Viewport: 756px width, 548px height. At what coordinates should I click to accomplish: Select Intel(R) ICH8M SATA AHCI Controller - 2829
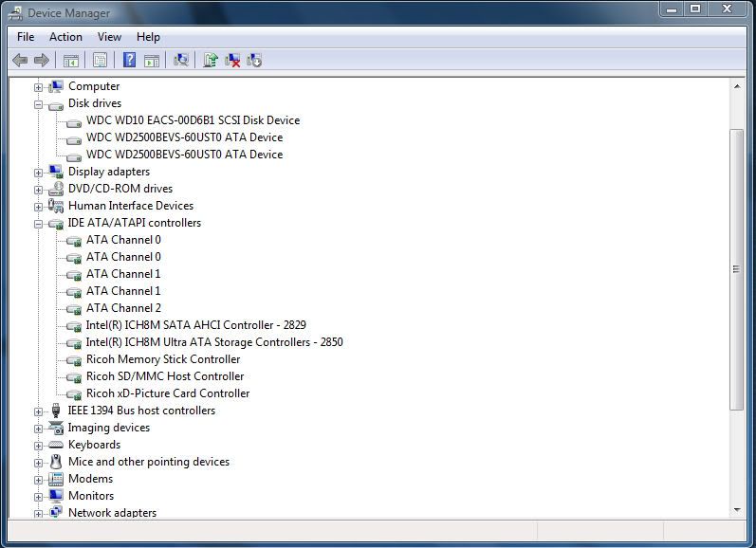pos(195,325)
